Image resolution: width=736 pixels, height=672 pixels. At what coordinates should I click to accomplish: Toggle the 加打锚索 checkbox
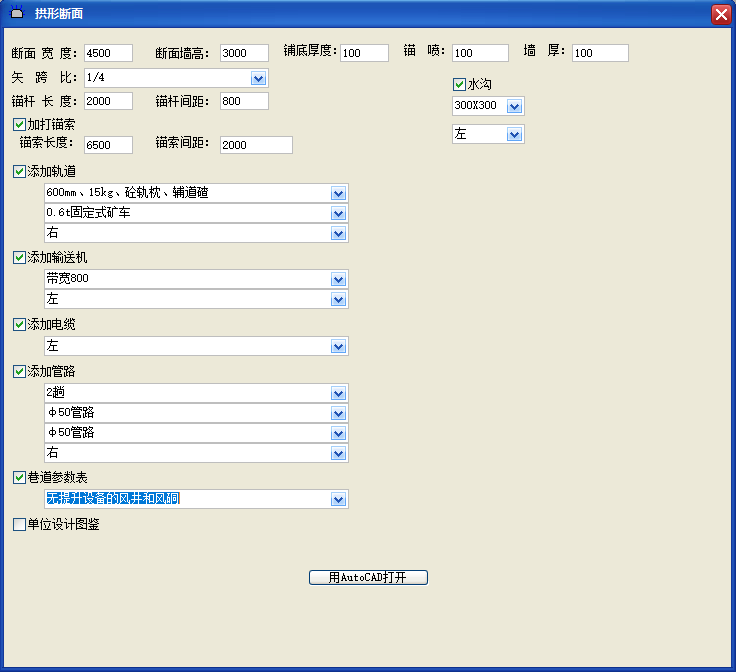coord(19,124)
